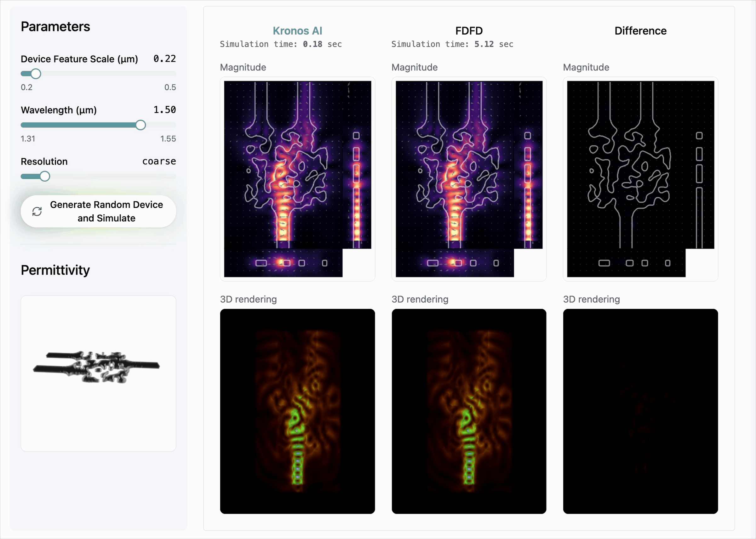756x539 pixels.
Task: Click Generate Random Device and Simulate
Action: (x=106, y=211)
